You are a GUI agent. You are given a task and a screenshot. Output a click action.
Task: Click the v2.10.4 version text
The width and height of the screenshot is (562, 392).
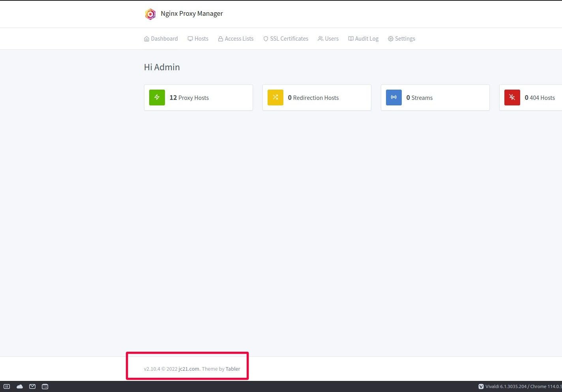[152, 369]
